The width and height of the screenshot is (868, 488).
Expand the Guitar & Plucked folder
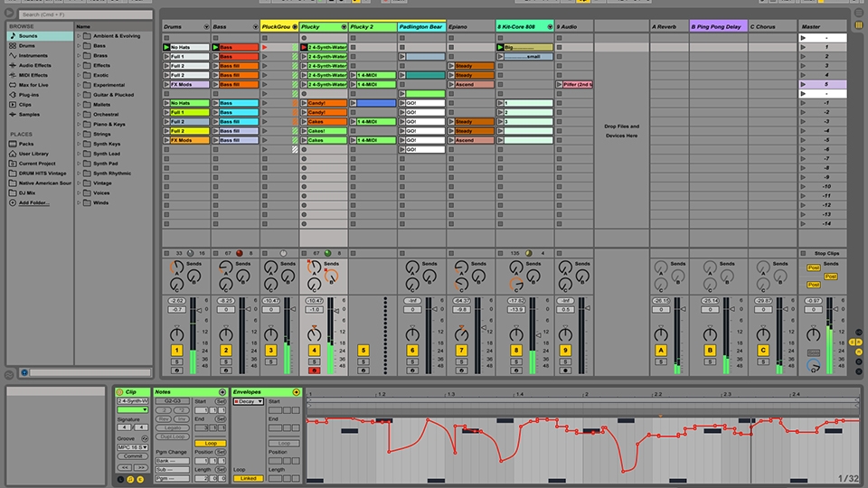(x=79, y=95)
